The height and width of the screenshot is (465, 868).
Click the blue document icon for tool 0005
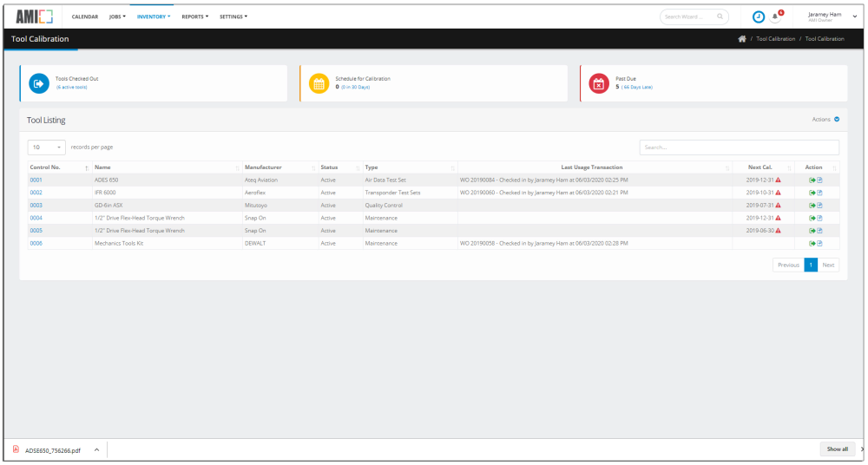pos(820,231)
